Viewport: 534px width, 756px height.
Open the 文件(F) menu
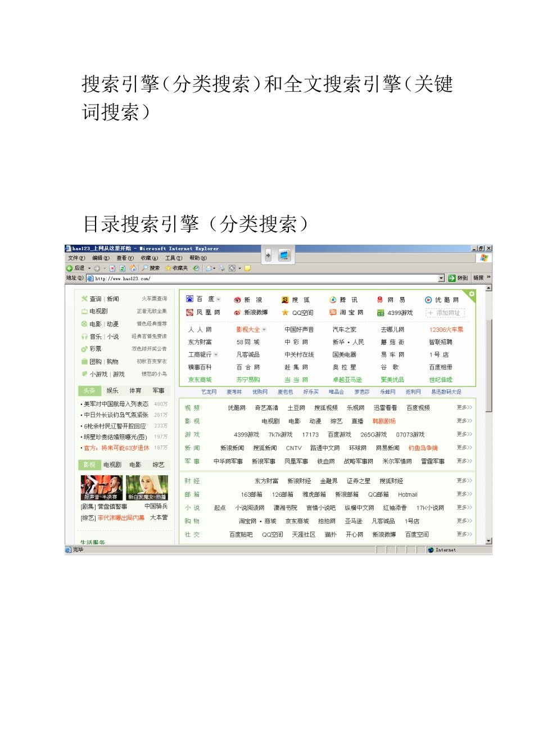pos(76,258)
